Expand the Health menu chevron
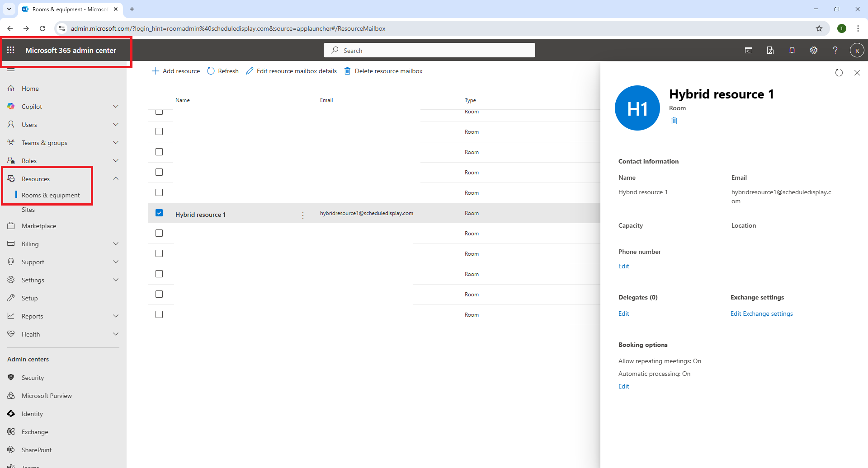The width and height of the screenshot is (868, 468). click(116, 334)
